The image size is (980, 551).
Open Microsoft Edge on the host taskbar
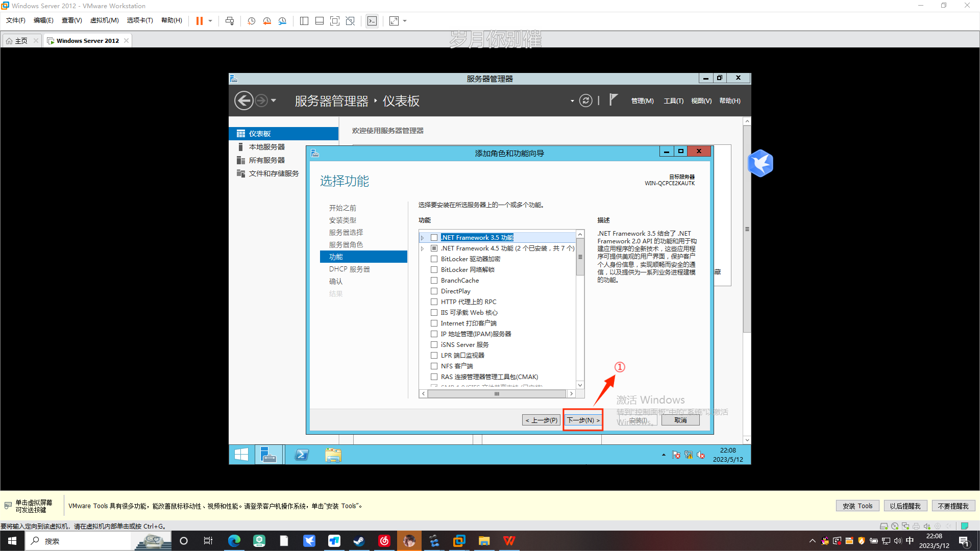coord(234,541)
